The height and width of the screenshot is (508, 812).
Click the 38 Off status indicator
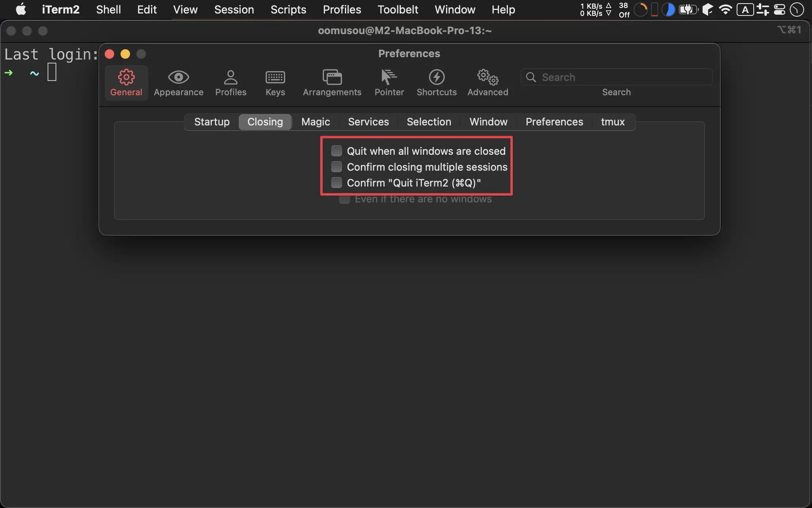pos(624,10)
